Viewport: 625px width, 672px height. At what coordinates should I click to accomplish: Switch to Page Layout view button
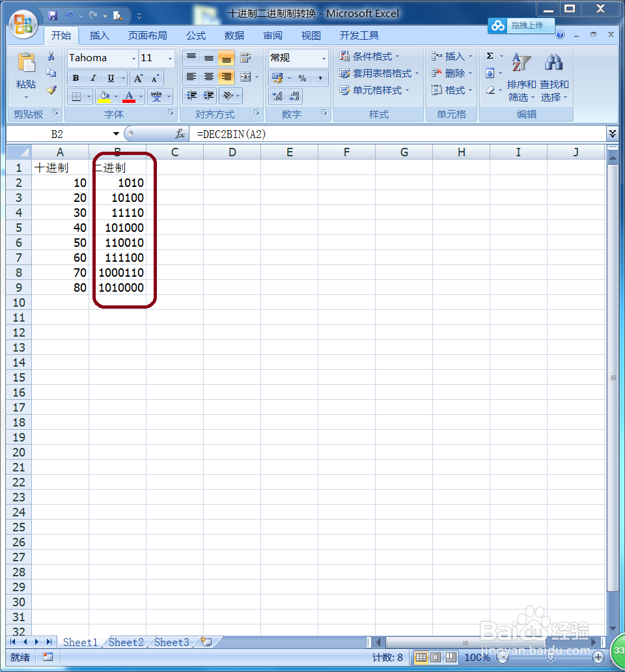(436, 657)
